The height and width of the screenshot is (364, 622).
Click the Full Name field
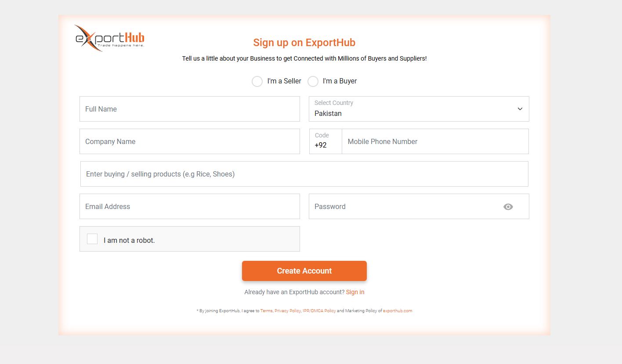[x=189, y=109]
